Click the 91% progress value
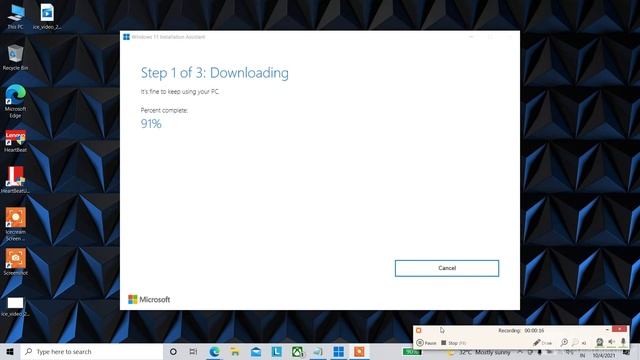 151,124
